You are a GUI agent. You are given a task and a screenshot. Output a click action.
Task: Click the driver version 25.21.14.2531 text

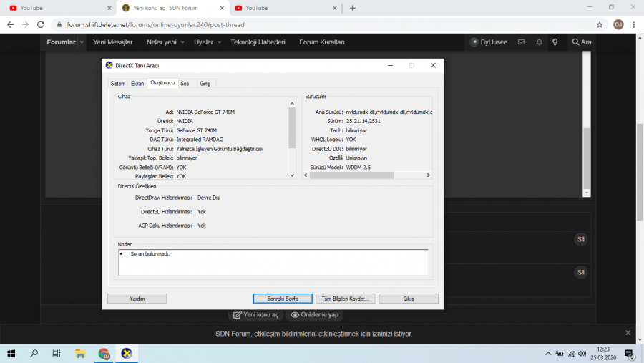[363, 121]
